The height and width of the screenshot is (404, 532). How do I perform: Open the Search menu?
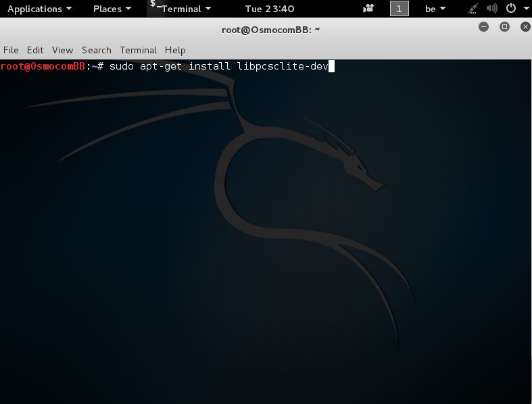pos(97,50)
